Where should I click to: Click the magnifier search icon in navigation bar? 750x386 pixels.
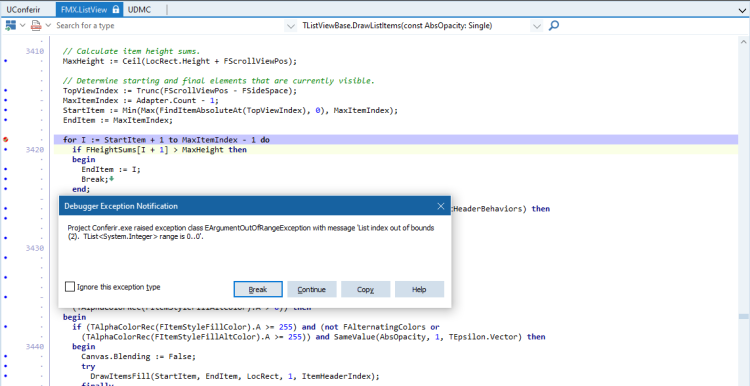[x=553, y=25]
